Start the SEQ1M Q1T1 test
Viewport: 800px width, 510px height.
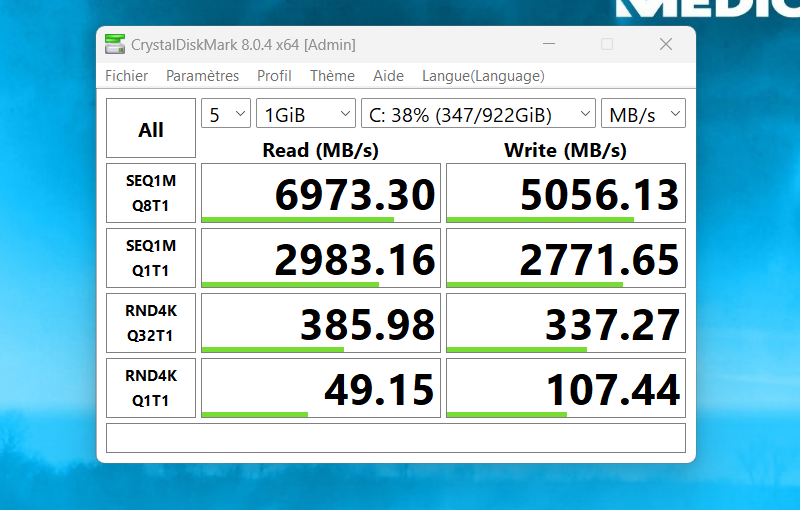151,257
